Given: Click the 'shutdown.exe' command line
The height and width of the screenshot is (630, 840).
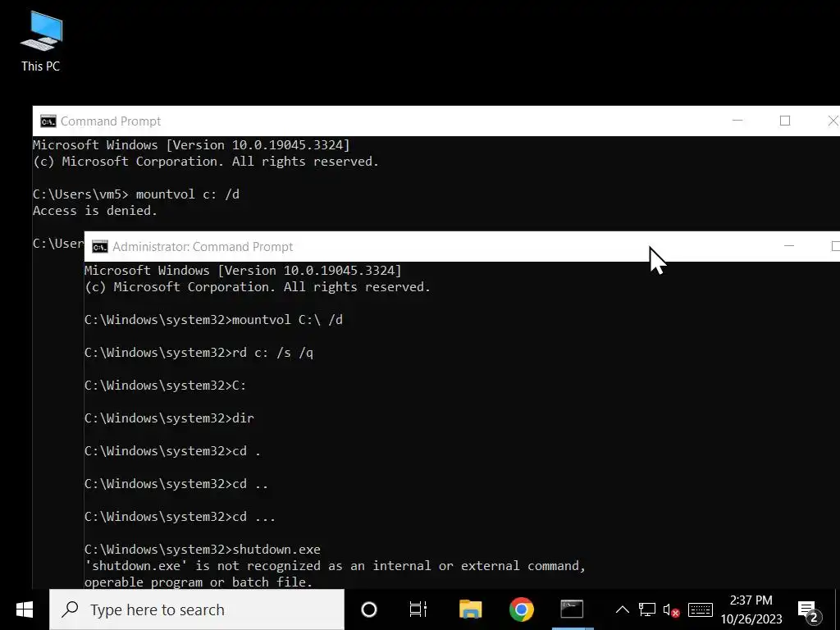Looking at the screenshot, I should tap(203, 549).
